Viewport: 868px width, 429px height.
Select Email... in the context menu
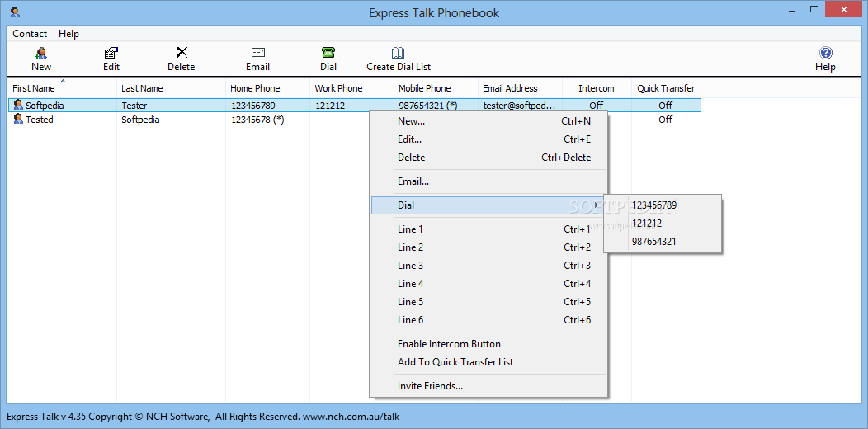pos(488,181)
